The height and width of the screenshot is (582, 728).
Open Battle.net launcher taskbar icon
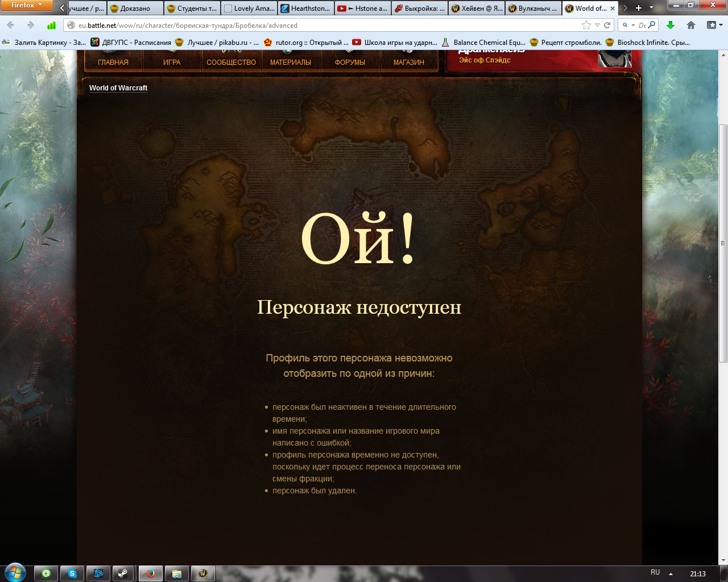(98, 573)
